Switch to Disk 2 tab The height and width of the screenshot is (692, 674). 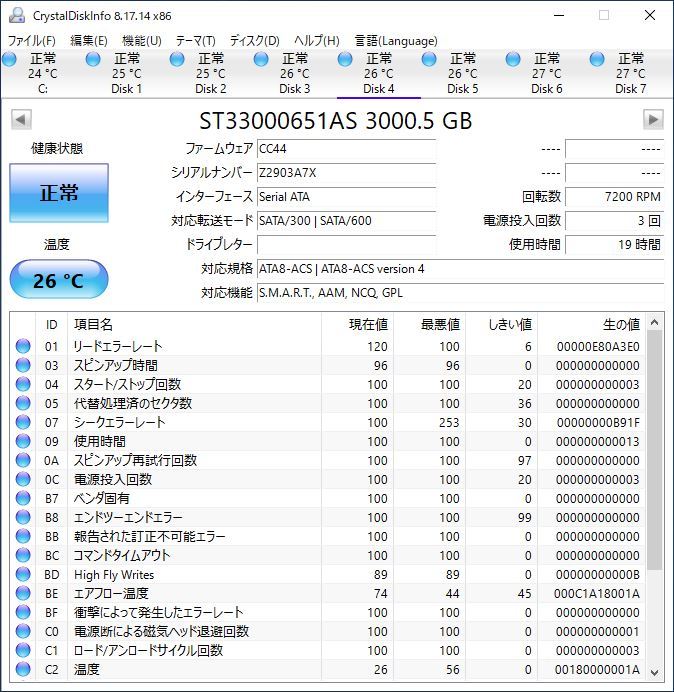pos(211,73)
